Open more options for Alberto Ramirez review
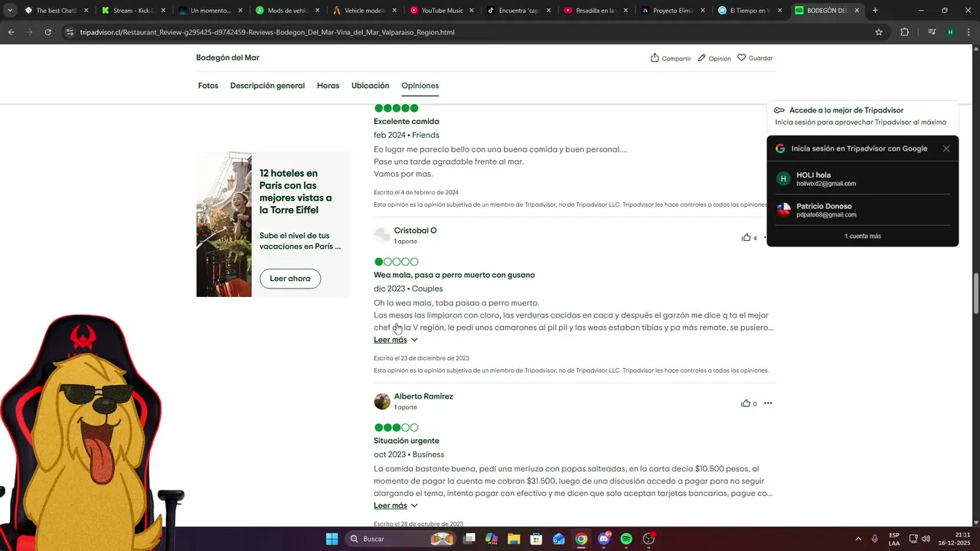Image resolution: width=980 pixels, height=551 pixels. [x=768, y=403]
